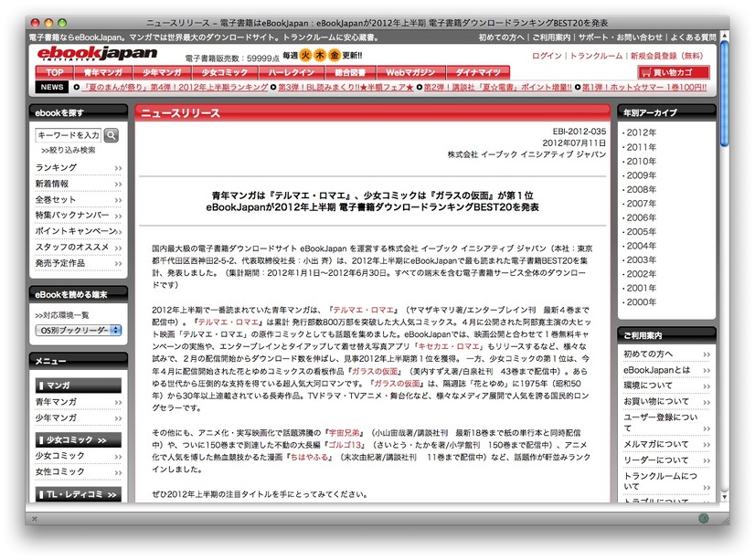Click the 金 weekday update icon
The image size is (755, 560).
[335, 56]
